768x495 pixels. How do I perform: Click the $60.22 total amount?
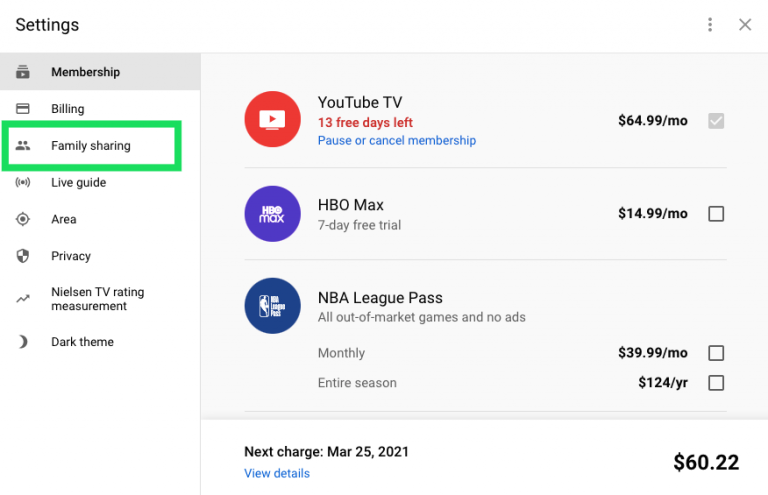tap(706, 462)
